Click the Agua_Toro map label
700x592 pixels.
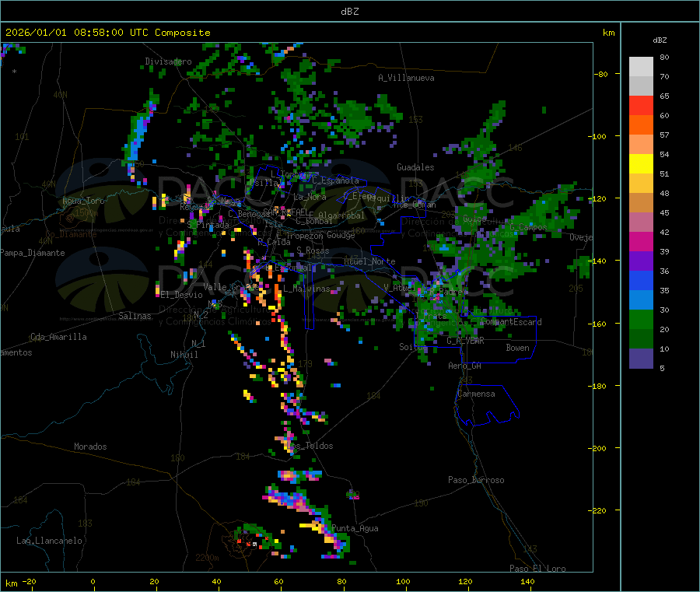83,201
